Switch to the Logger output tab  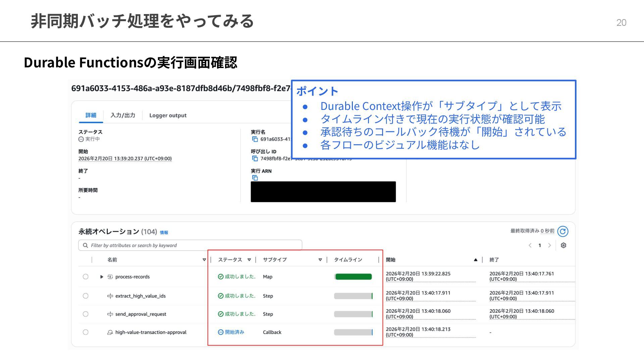tap(168, 115)
